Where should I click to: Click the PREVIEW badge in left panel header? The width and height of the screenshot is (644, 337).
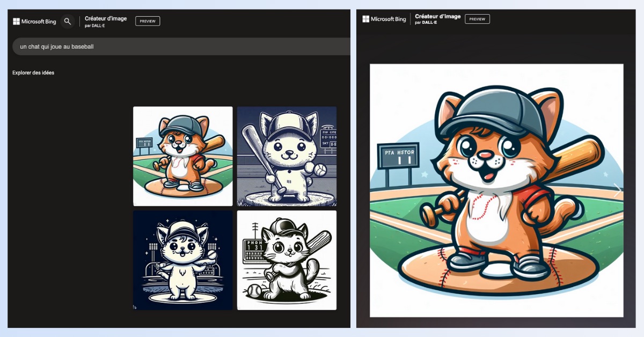click(148, 21)
